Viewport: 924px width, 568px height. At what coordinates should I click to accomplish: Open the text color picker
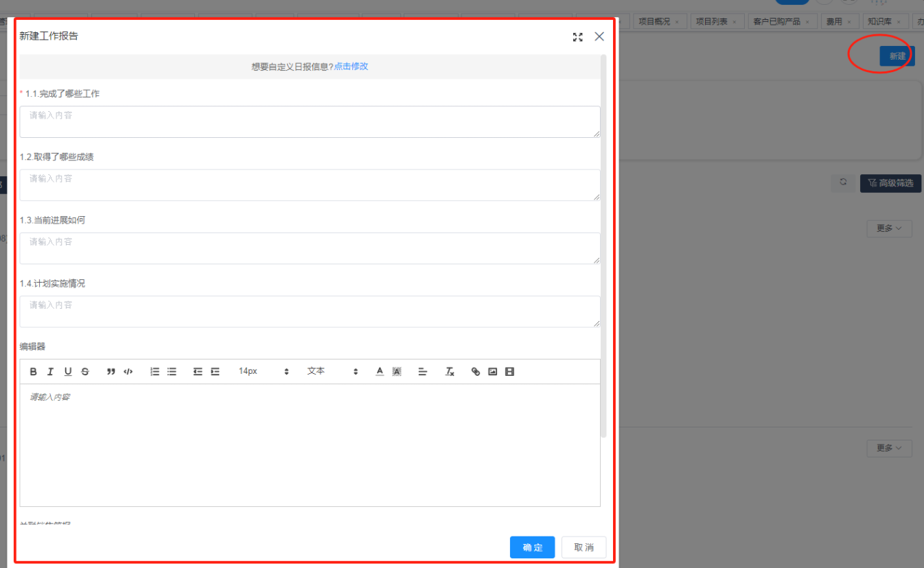point(380,372)
